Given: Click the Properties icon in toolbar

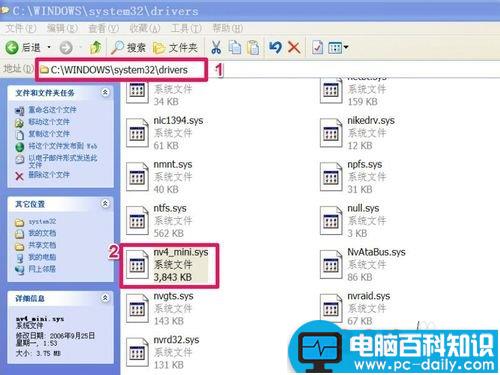Looking at the screenshot, I should point(317,47).
